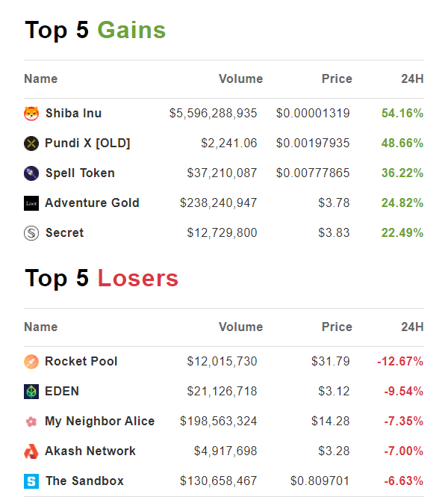
Task: Open the My Neighbor Alice link
Action: pos(99,422)
